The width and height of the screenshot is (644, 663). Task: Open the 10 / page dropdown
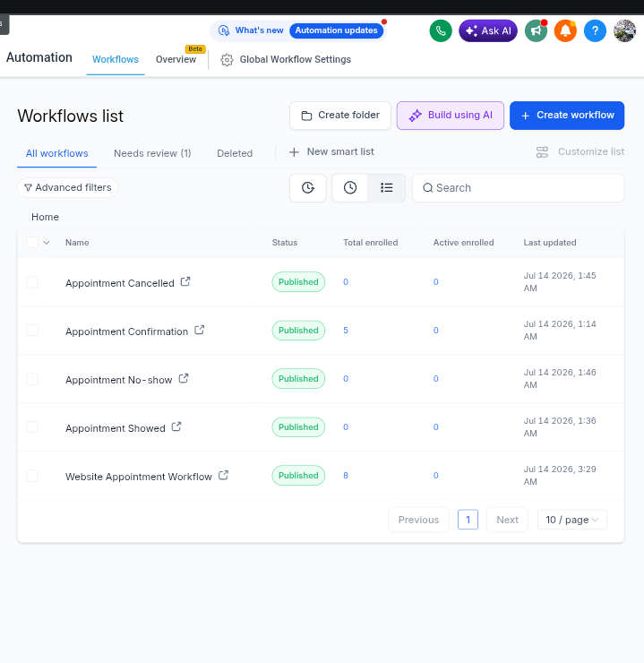coord(571,520)
